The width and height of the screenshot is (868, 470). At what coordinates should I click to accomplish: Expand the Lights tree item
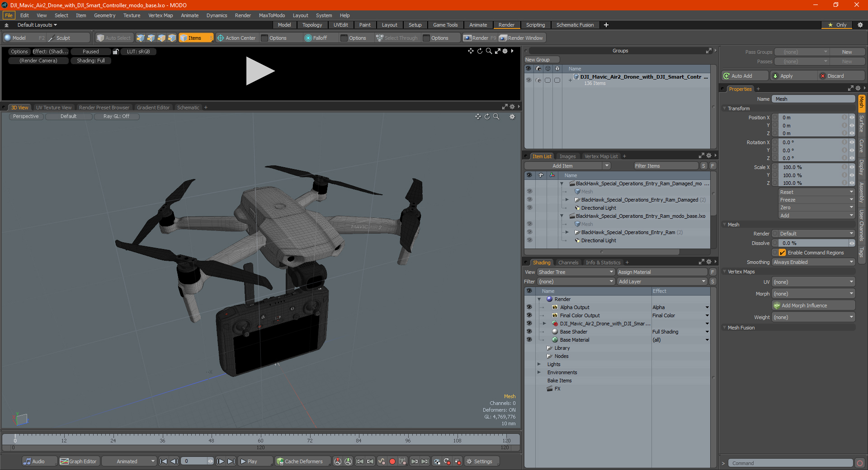click(539, 364)
